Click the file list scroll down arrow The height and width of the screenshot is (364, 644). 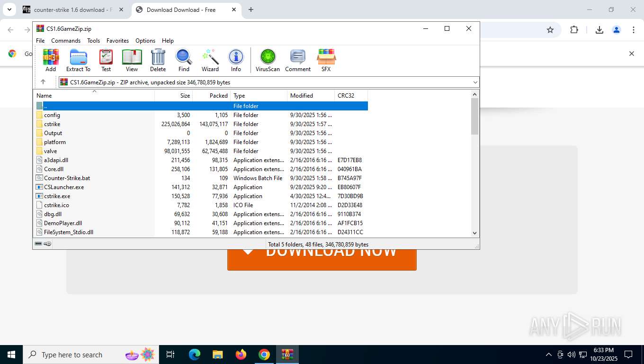(x=475, y=233)
